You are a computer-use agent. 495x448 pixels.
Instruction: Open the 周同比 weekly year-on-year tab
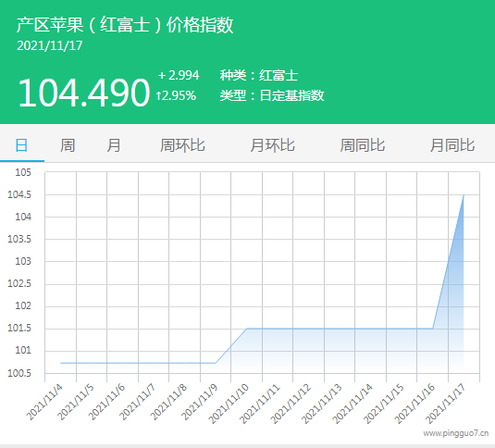(363, 145)
